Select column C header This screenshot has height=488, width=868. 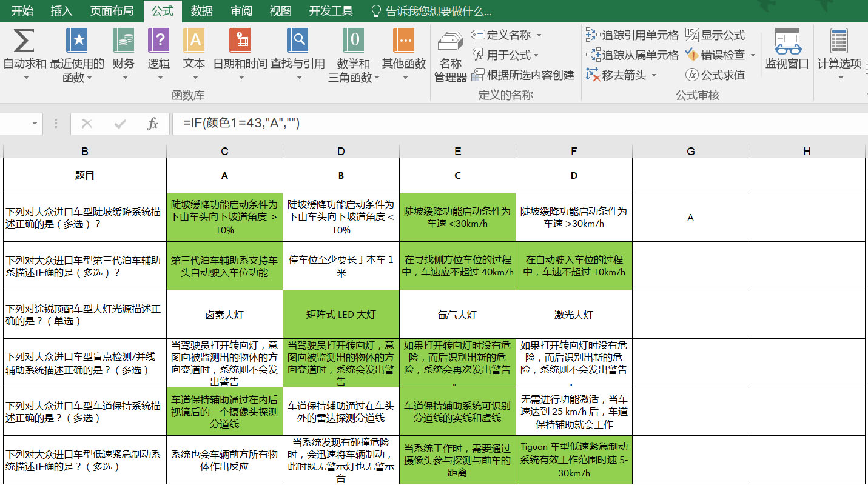(224, 152)
